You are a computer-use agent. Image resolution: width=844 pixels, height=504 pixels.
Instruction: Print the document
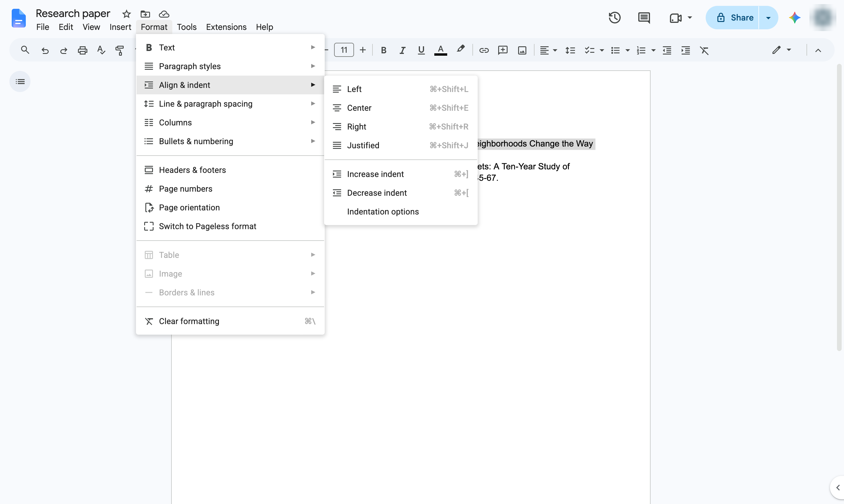tap(83, 50)
